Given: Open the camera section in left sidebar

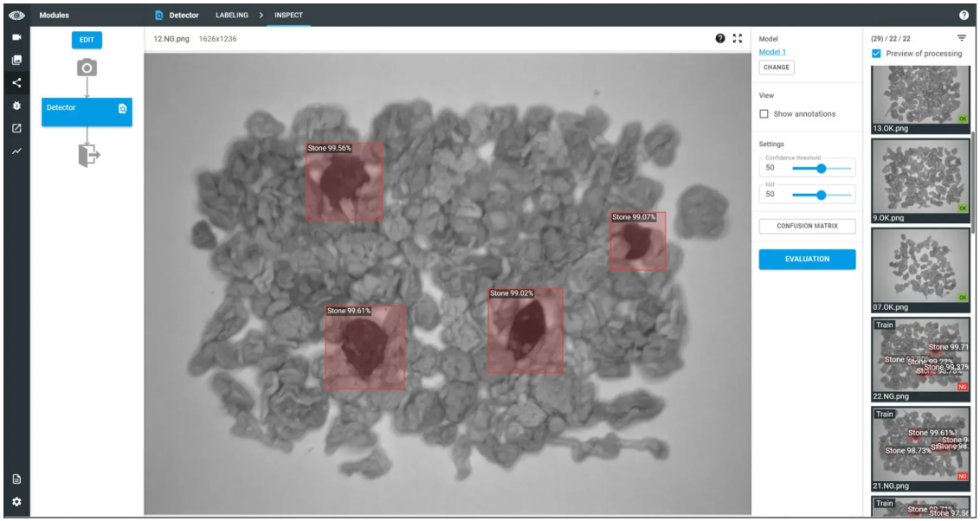Looking at the screenshot, I should 14,38.
